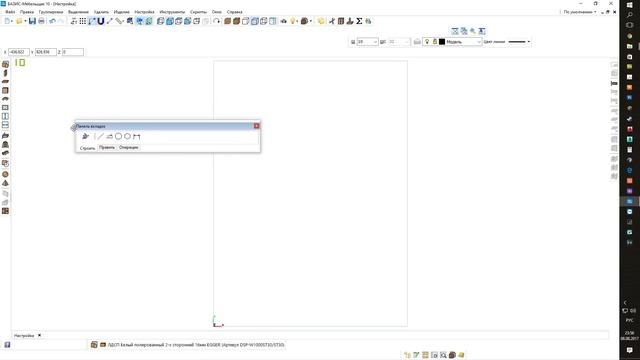This screenshot has width=640, height=360.
Task: Toggle the layer padlock lock icon
Action: (435, 42)
